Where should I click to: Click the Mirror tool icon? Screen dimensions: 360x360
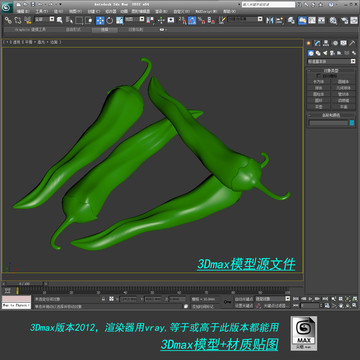point(269,20)
